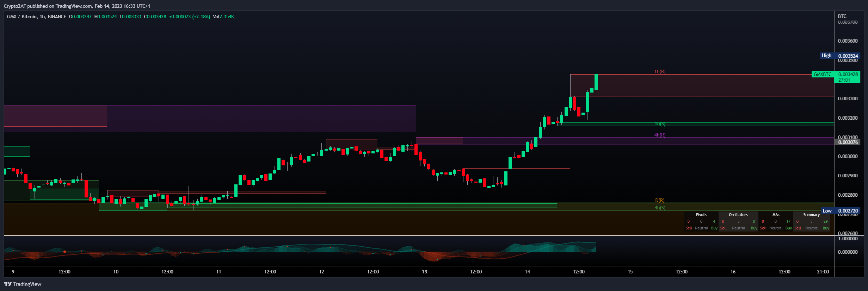Click the 0.003000 price axis label
868x291 pixels.
point(848,156)
